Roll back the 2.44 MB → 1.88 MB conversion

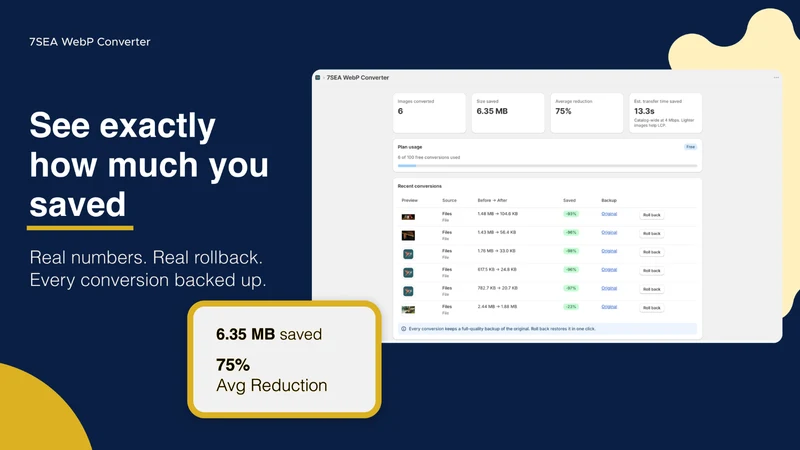click(652, 308)
